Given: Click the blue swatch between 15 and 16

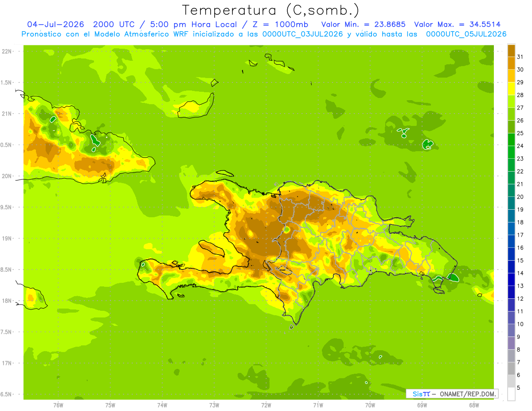Looking at the screenshot, I should (x=511, y=254).
